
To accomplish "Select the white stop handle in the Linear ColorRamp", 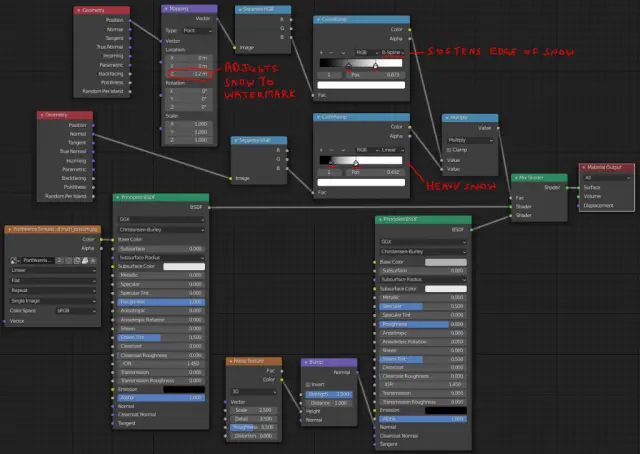I will click(356, 163).
